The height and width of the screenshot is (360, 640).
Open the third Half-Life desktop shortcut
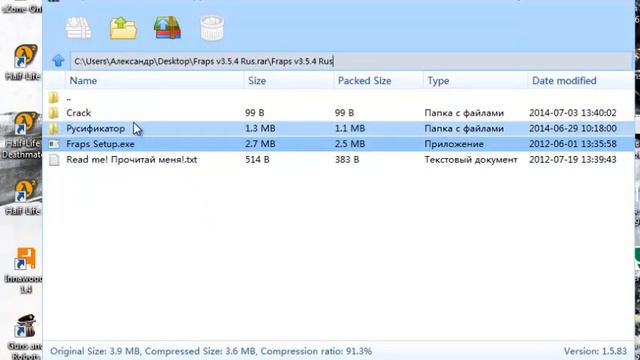24,198
